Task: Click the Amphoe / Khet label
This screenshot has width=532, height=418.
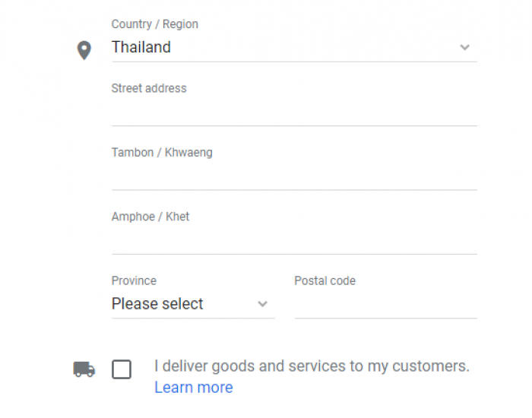Action: (x=150, y=217)
